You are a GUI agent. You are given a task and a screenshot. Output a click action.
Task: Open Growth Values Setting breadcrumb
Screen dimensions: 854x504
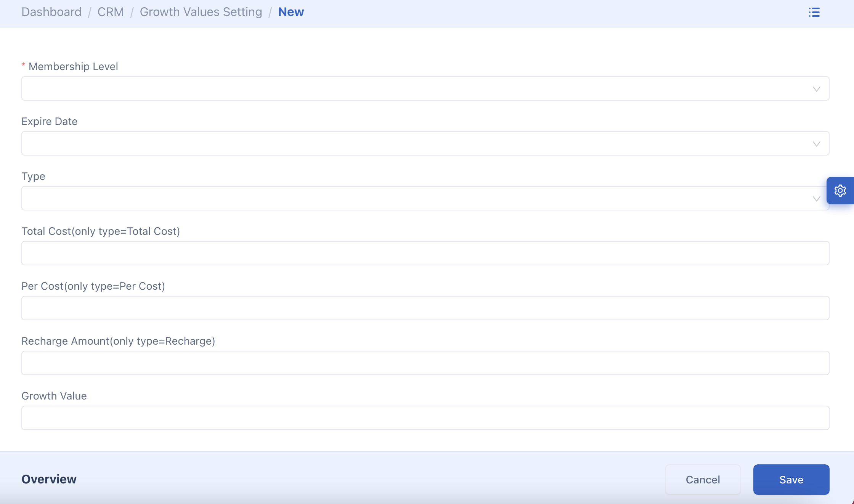point(201,12)
